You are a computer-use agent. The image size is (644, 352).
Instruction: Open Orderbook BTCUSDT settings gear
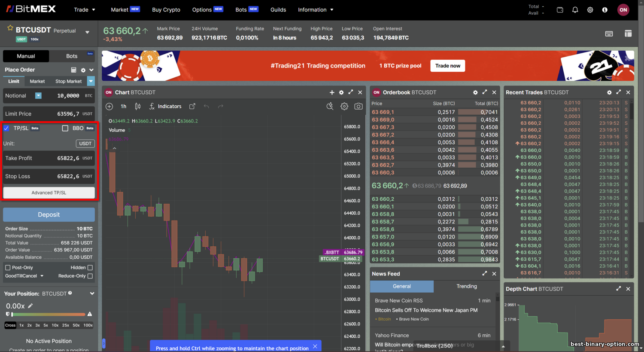475,92
